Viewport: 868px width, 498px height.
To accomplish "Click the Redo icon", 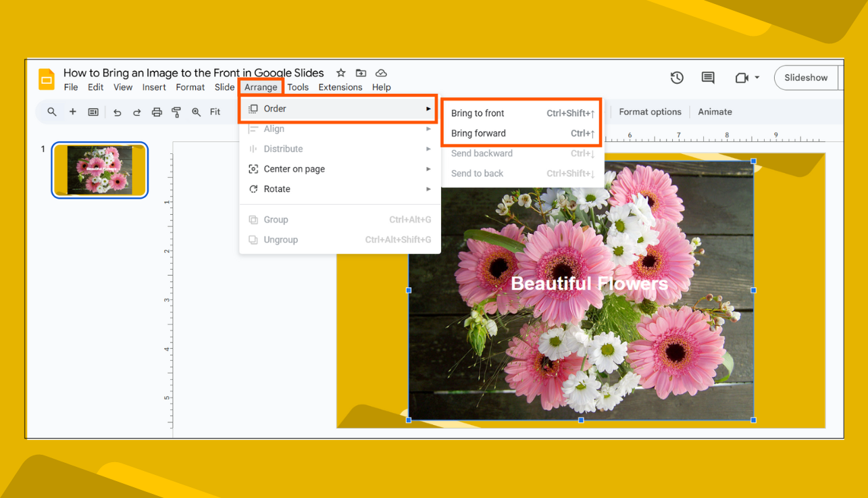I will pos(136,111).
